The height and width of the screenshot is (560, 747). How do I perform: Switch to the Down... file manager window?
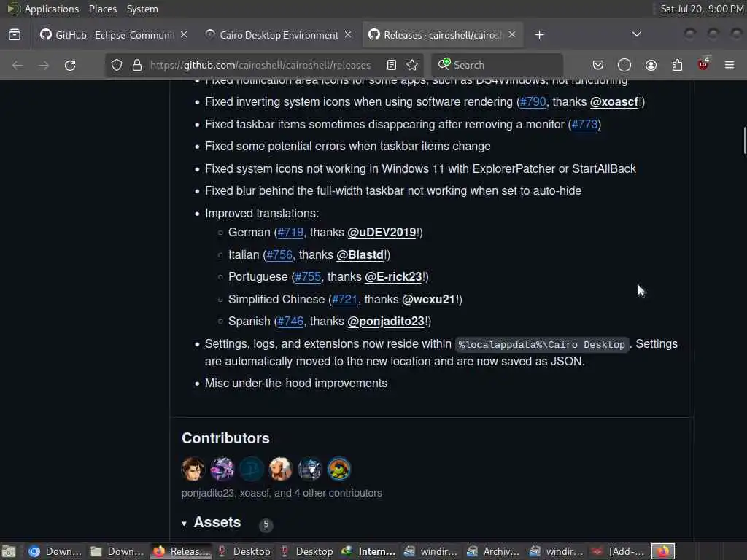click(x=117, y=551)
